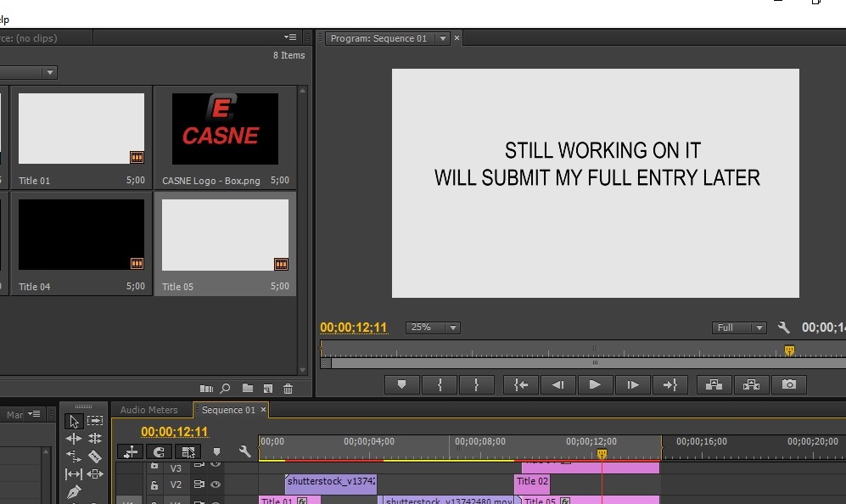Screen dimensions: 846x504
Task: Select the Rate Stretch tool
Action: tap(74, 456)
